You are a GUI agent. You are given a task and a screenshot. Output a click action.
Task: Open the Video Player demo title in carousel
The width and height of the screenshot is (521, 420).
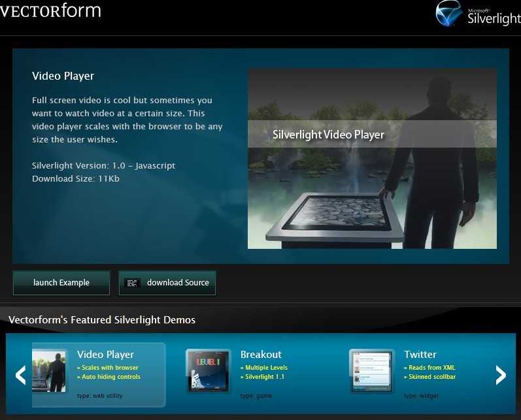pyautogui.click(x=105, y=354)
